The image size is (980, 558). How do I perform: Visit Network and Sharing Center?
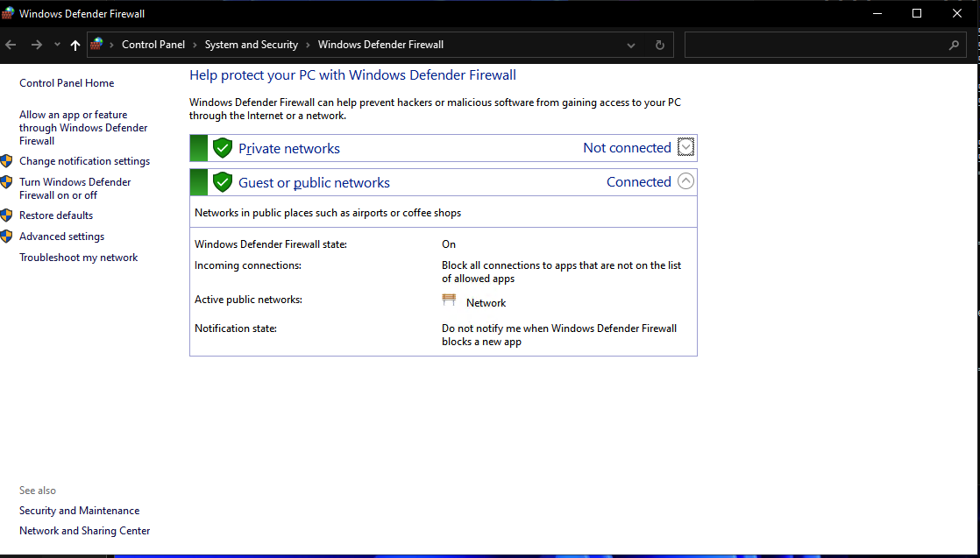84,530
